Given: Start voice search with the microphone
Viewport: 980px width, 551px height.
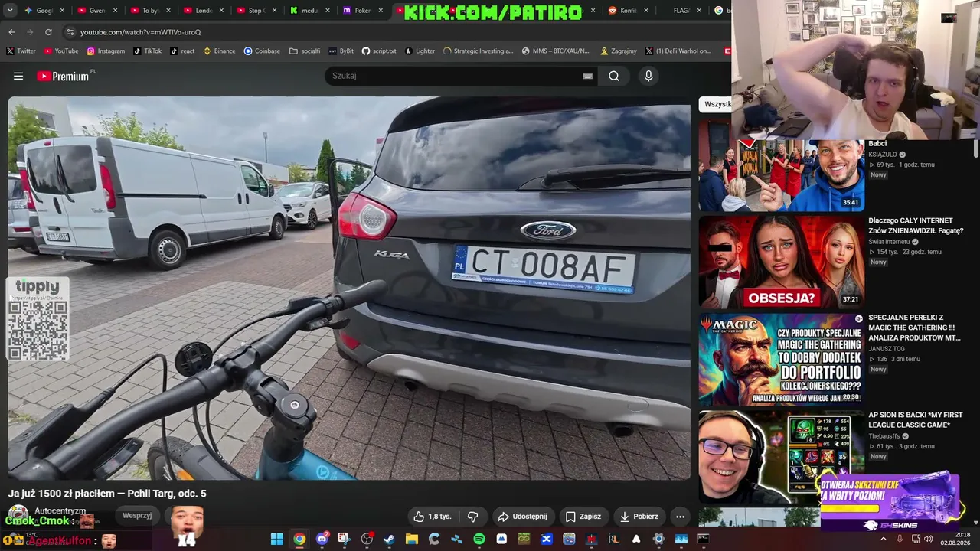Looking at the screenshot, I should [648, 76].
